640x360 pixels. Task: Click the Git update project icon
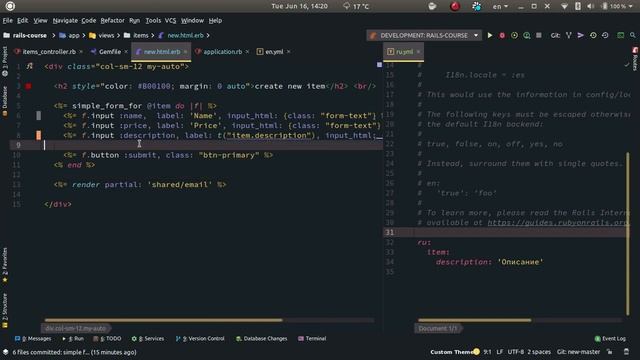pyautogui.click(x=569, y=36)
